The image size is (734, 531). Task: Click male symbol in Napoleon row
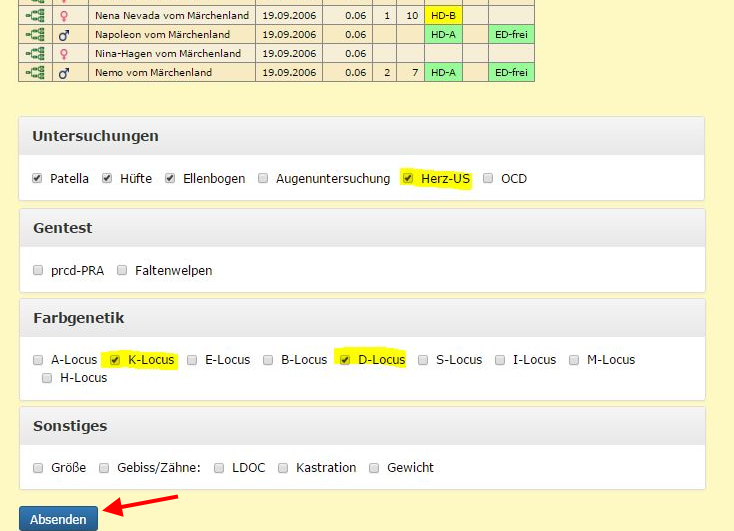64,35
